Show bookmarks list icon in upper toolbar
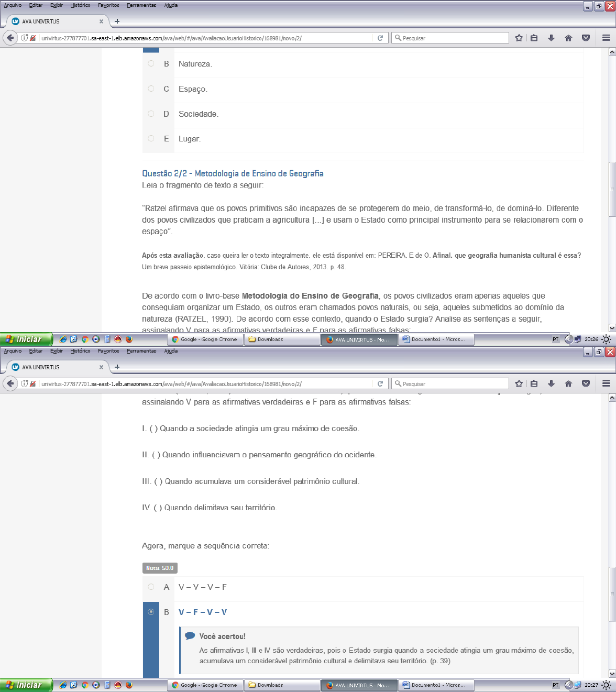616x692 pixels. tap(534, 38)
